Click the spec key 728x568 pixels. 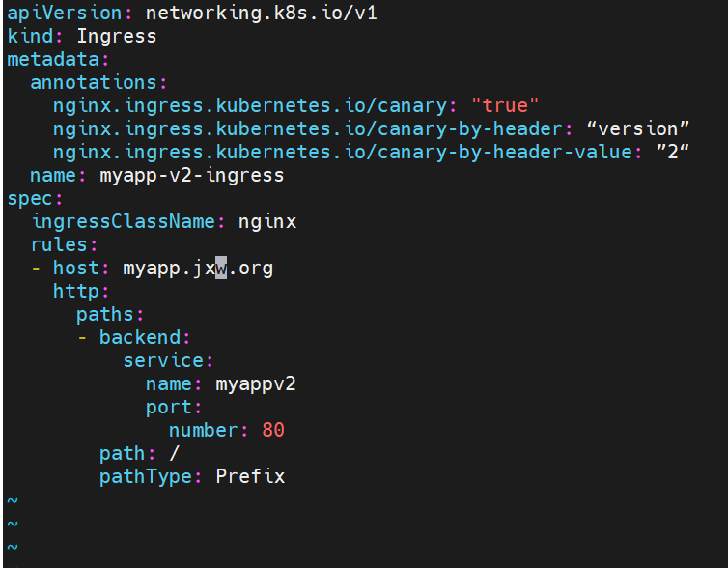[x=30, y=199]
